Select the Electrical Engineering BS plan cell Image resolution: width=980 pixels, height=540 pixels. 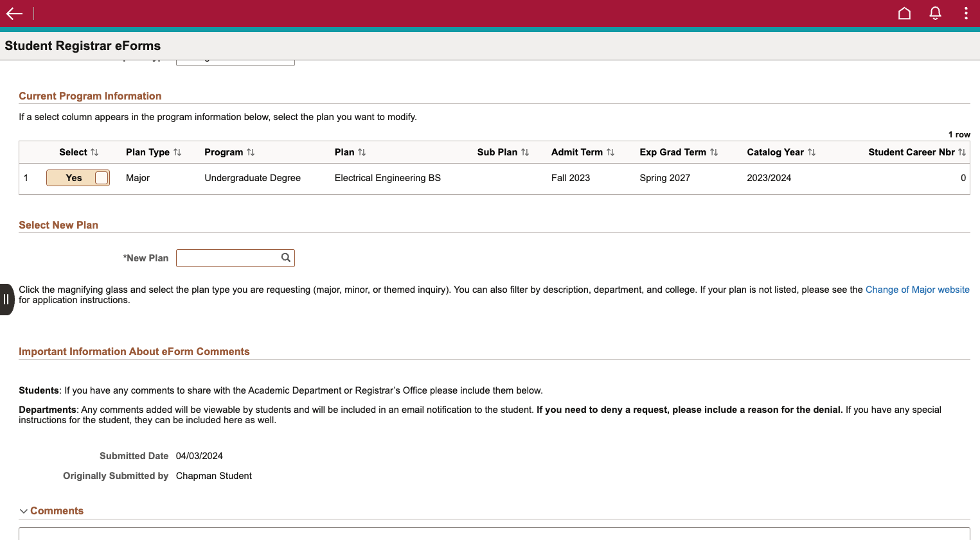pyautogui.click(x=388, y=178)
